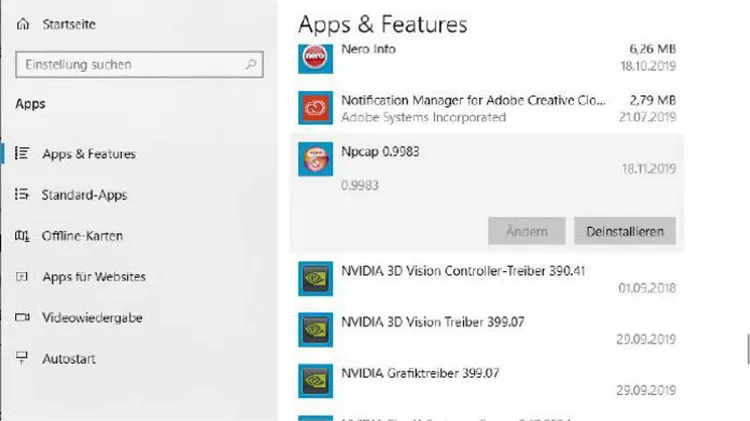The image size is (750, 421).
Task: Click the search magnifier icon
Action: point(251,64)
